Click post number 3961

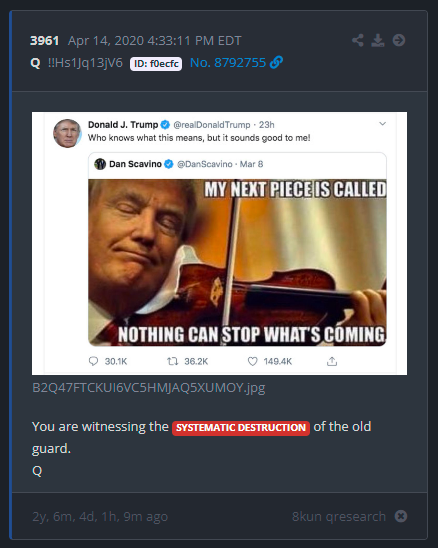coord(44,41)
